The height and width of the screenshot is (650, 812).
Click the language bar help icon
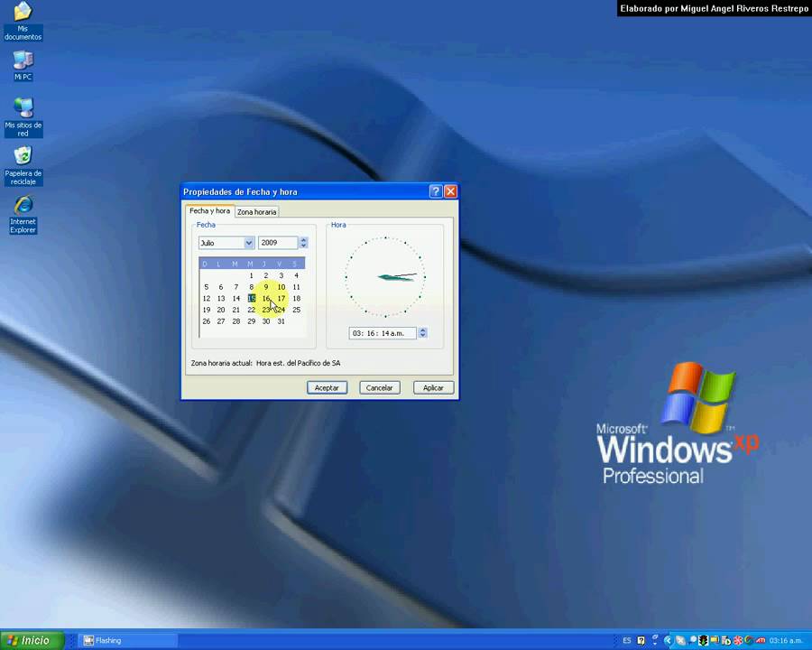point(641,641)
